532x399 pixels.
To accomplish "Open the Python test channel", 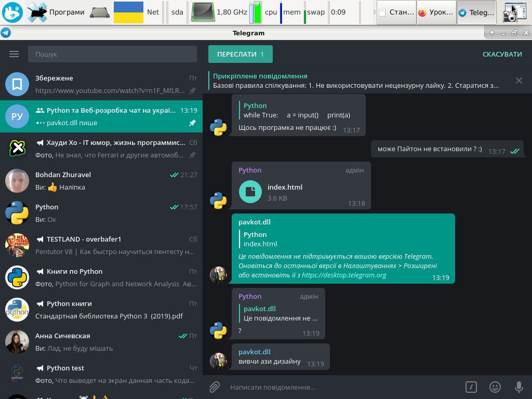I will [x=101, y=374].
